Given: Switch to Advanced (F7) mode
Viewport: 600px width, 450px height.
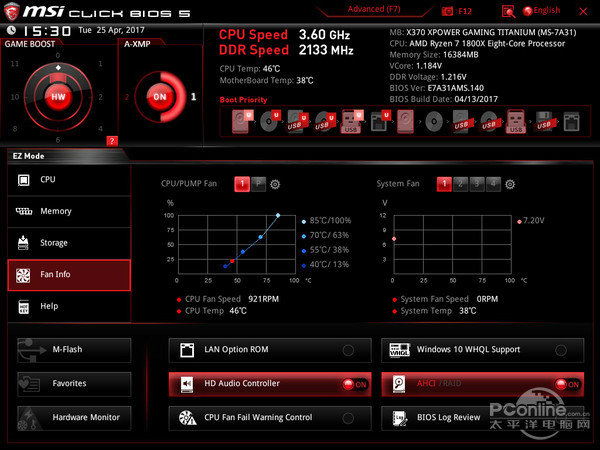Looking at the screenshot, I should (374, 9).
